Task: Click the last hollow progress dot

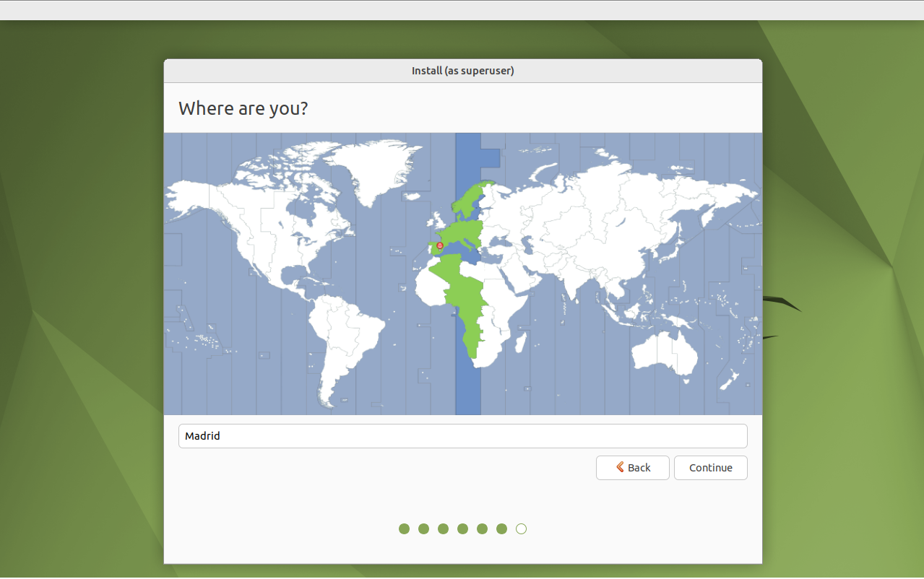Action: click(521, 529)
